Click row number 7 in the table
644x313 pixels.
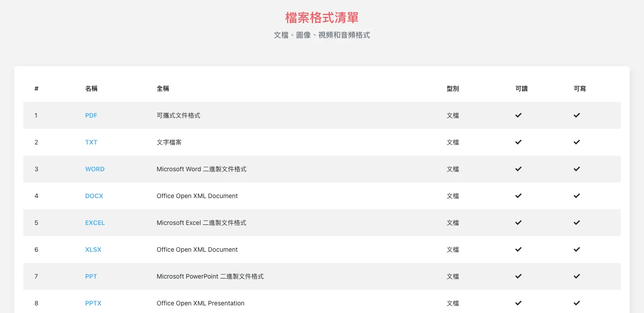[36, 276]
